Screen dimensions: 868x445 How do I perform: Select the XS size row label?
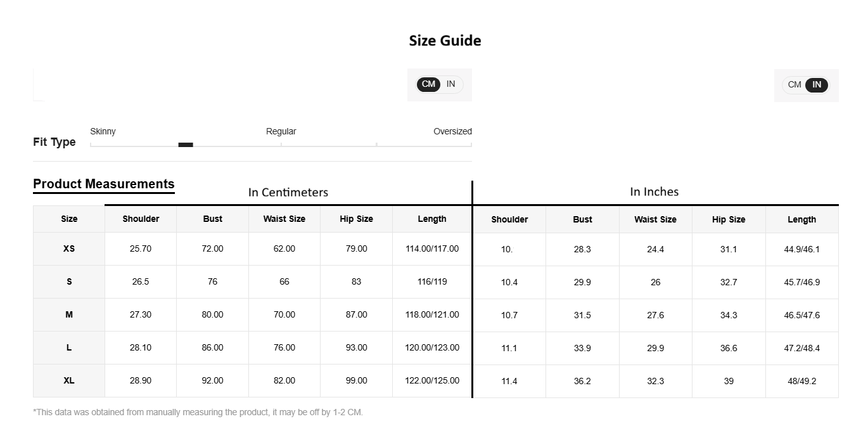click(69, 248)
